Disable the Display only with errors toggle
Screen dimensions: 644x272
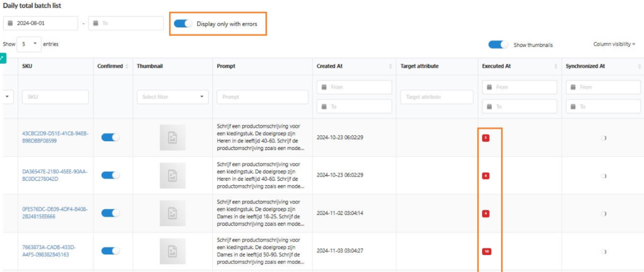click(x=183, y=24)
